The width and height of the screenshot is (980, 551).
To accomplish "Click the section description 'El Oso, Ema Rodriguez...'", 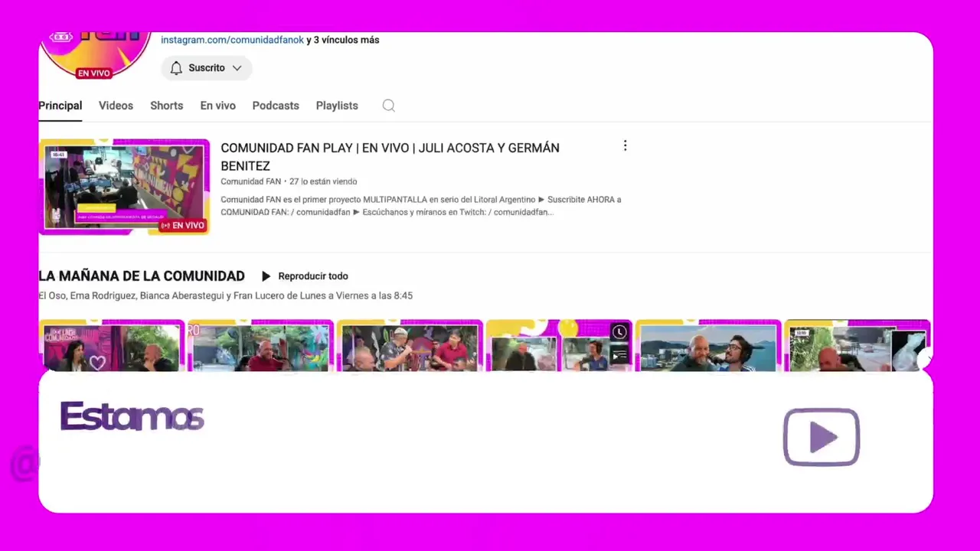I will point(226,295).
